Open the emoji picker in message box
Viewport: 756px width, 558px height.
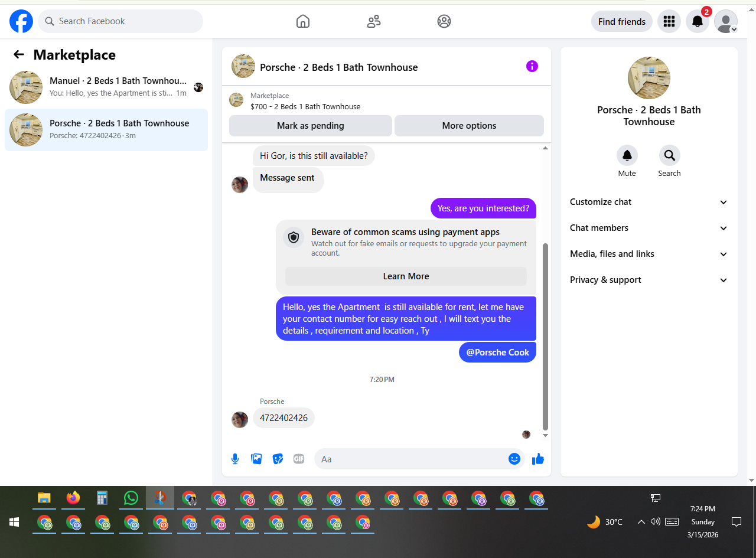[x=514, y=459]
